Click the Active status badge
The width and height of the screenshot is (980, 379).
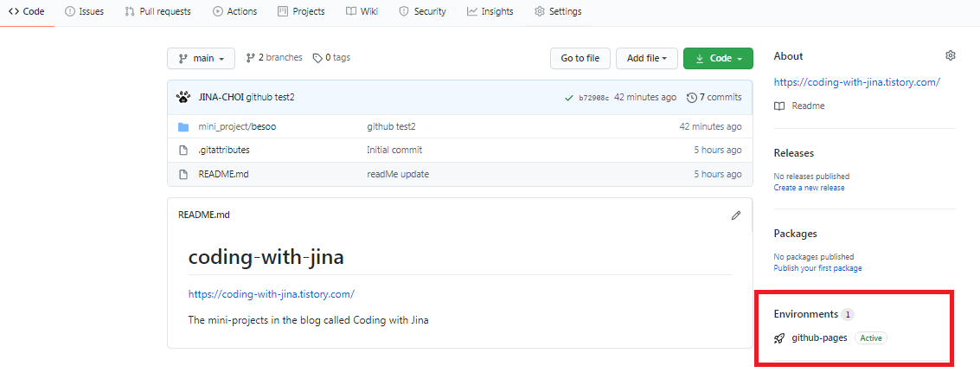point(871,338)
